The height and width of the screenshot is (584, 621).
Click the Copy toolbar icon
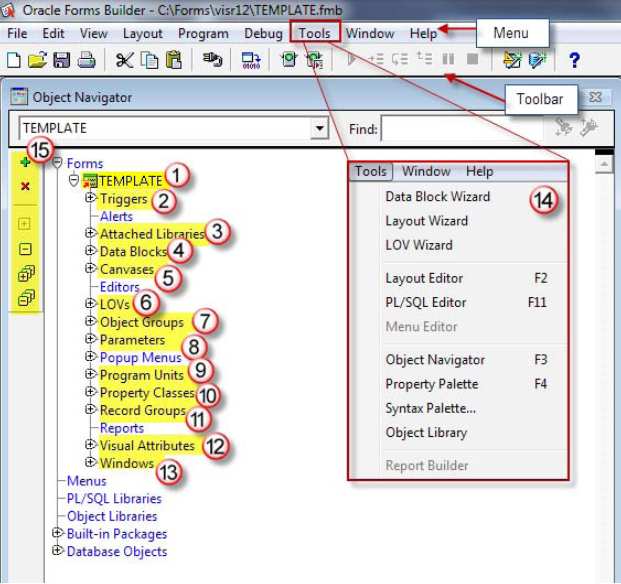(x=149, y=60)
